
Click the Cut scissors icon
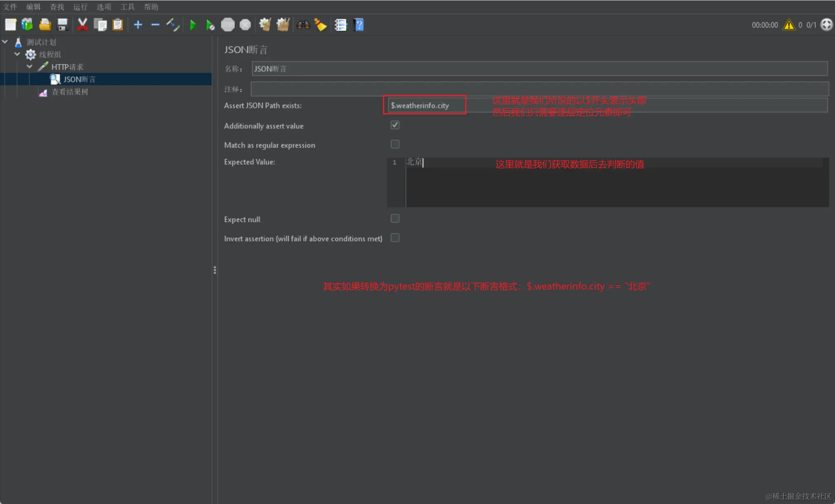83,25
